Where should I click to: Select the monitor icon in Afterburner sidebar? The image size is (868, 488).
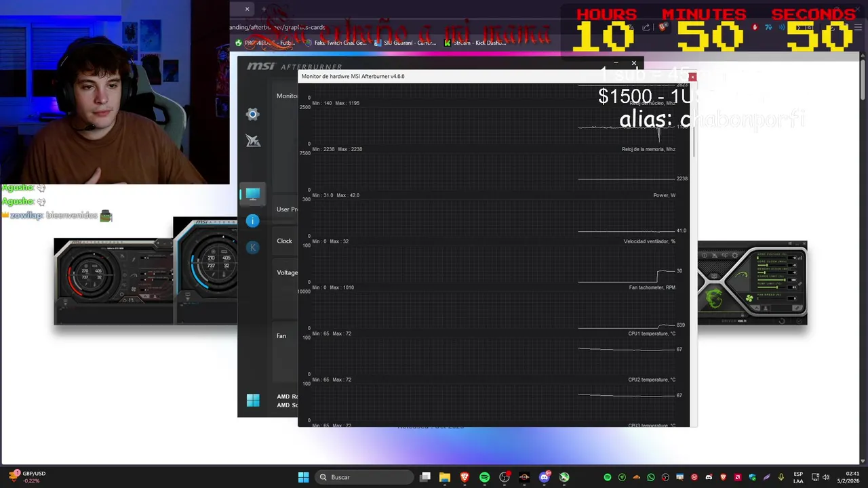(x=252, y=195)
